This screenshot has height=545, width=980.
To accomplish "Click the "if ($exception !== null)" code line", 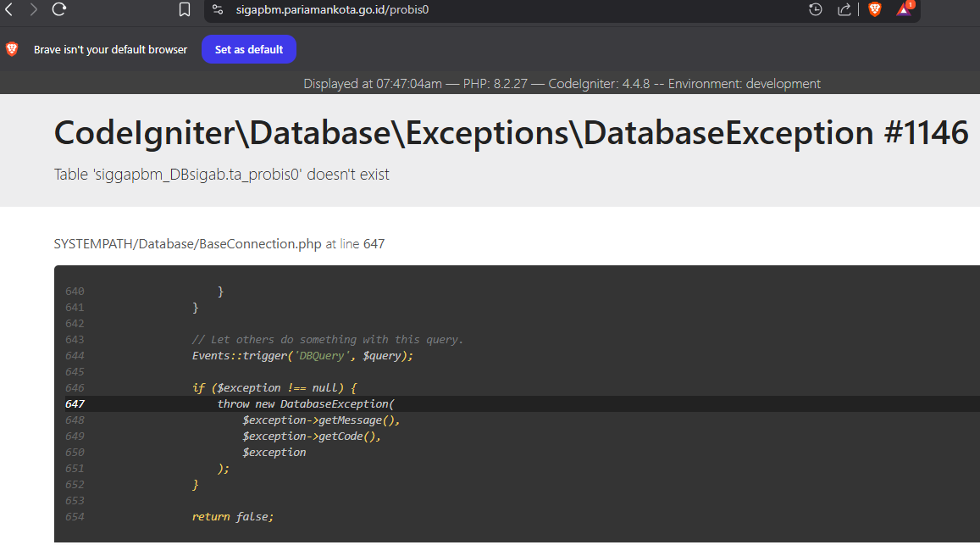I will (274, 388).
